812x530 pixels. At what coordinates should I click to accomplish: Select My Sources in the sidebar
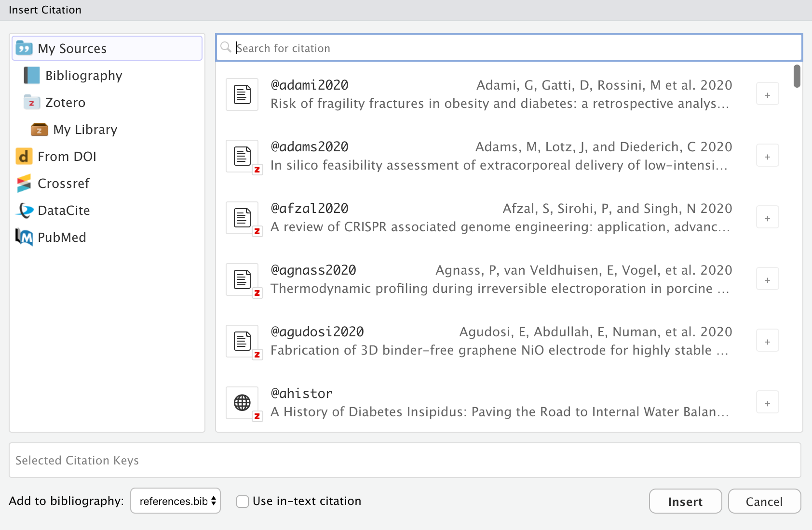coord(72,48)
